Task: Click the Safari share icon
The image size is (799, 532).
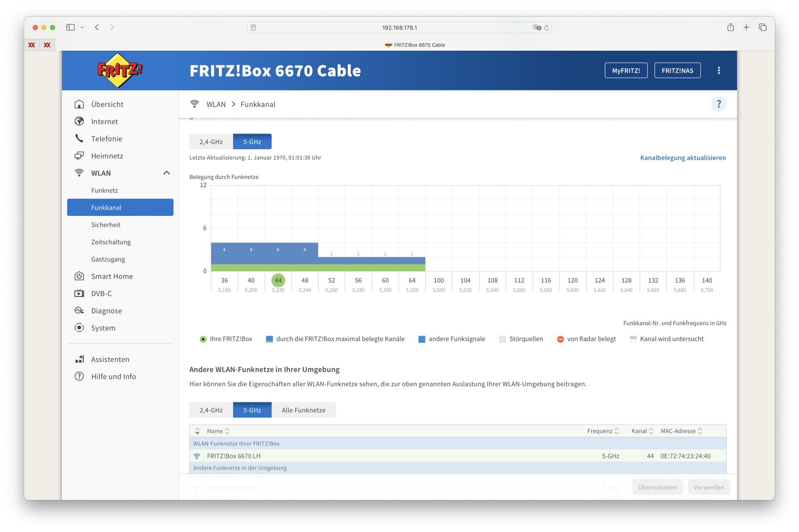Action: [x=730, y=27]
